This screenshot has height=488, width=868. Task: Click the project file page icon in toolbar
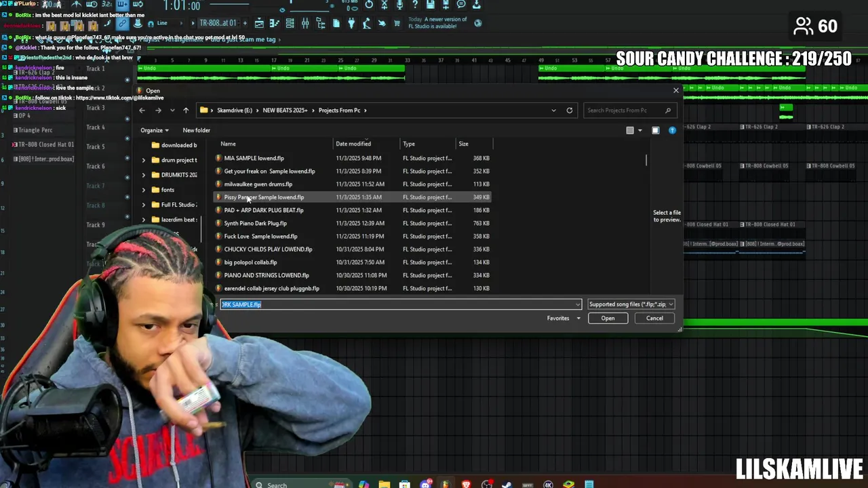[x=336, y=24]
